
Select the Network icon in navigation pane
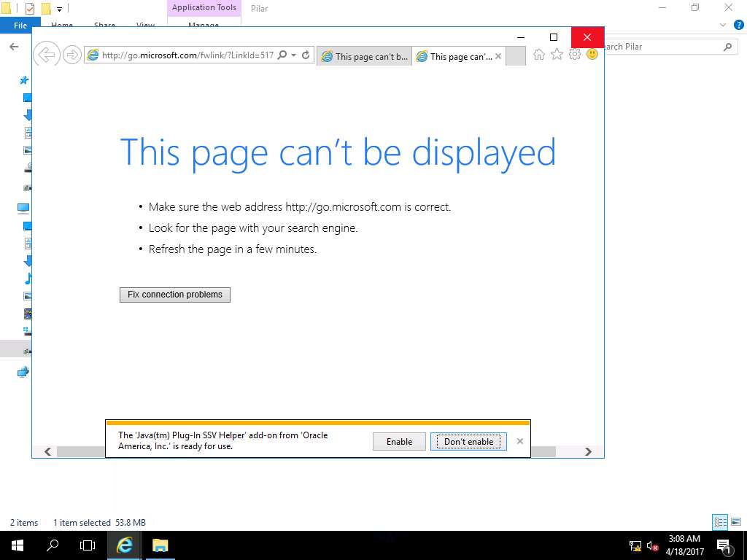tap(23, 372)
